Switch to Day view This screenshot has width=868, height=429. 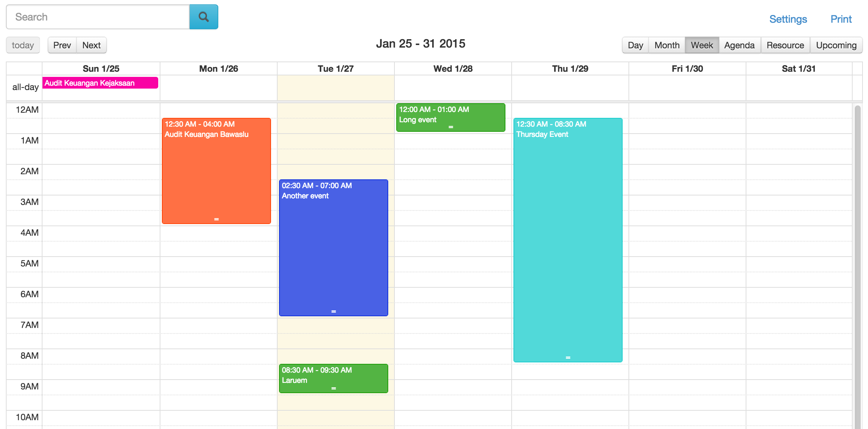pyautogui.click(x=635, y=45)
